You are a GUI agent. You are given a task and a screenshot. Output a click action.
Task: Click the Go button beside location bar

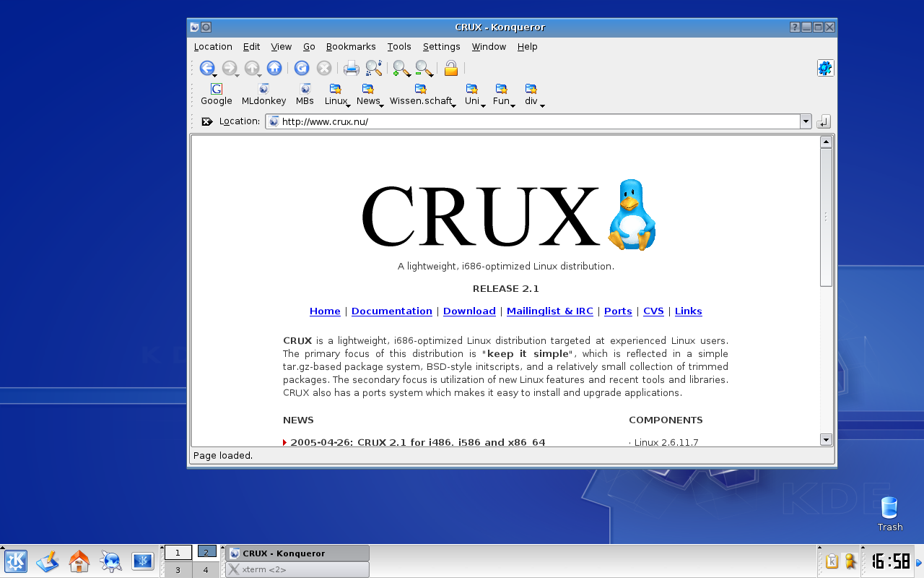coord(824,121)
